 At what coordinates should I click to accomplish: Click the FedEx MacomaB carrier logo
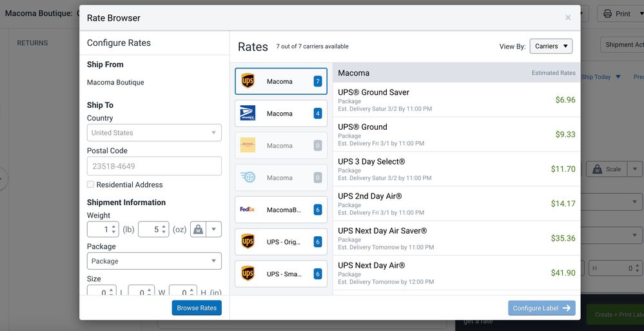(x=248, y=210)
